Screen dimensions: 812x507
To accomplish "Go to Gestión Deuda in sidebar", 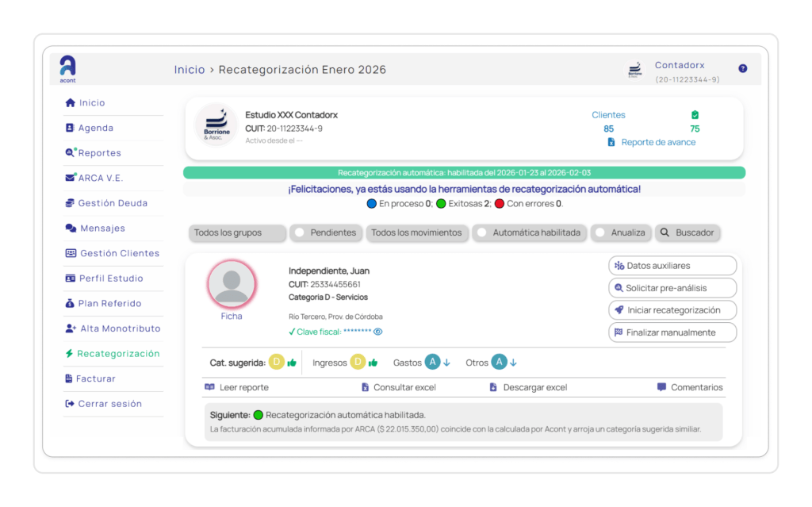I will 113,203.
